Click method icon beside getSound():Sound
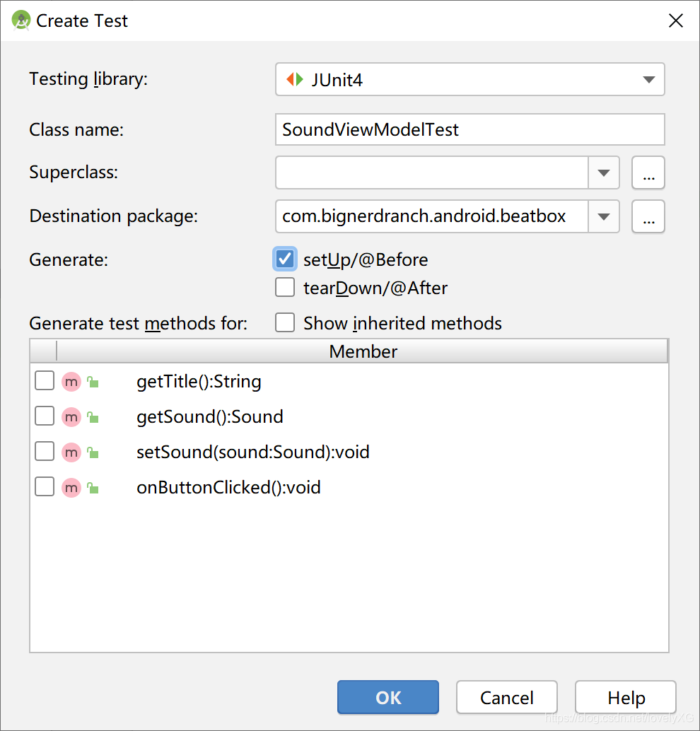 point(71,417)
